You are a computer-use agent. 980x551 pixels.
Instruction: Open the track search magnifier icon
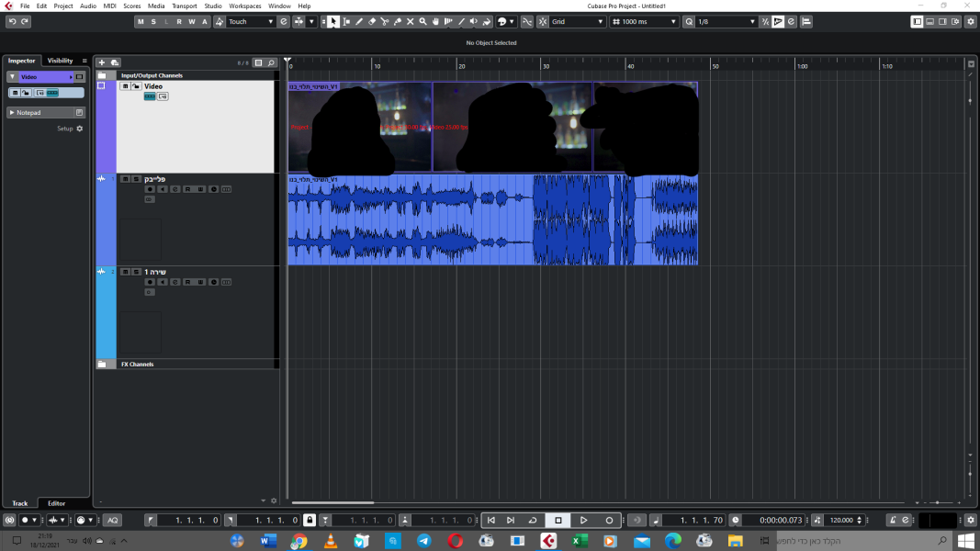click(x=272, y=62)
